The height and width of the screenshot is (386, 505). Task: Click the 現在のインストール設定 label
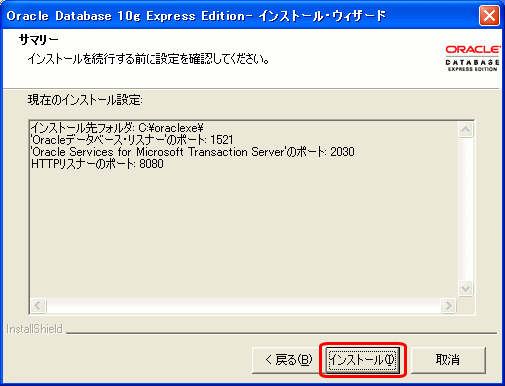[x=85, y=100]
